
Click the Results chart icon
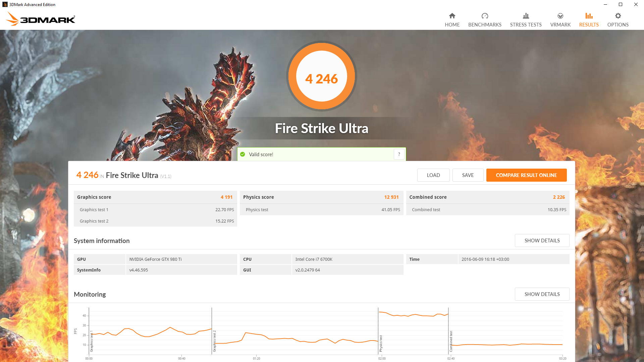(x=589, y=16)
